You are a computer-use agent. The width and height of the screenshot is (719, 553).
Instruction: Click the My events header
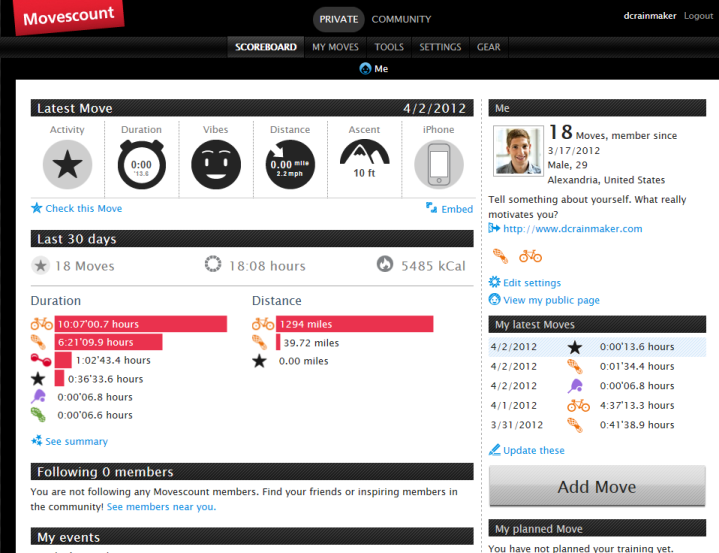252,536
